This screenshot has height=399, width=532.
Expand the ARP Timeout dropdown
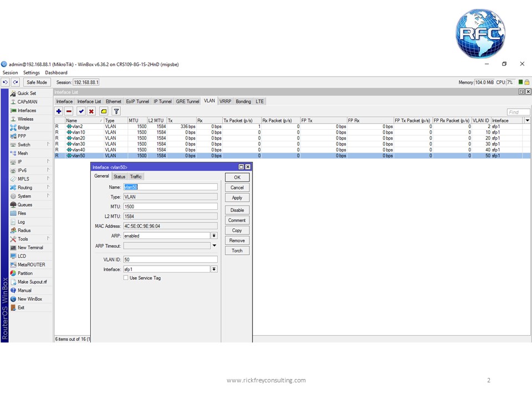pos(214,245)
